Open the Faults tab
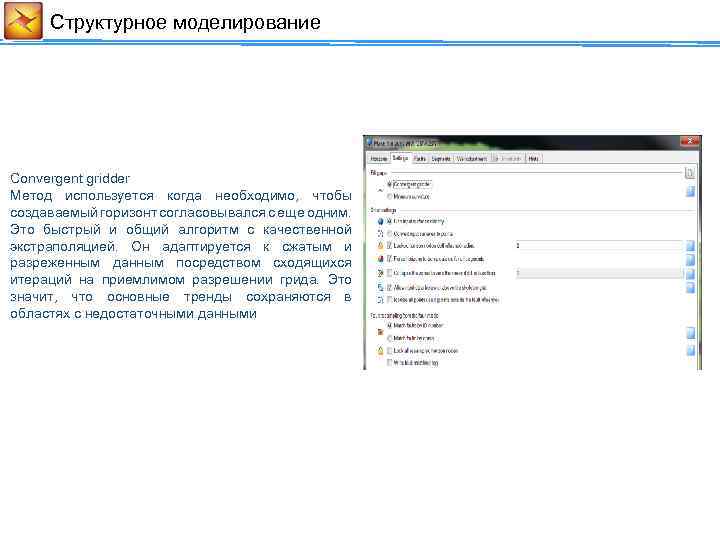 pos(420,159)
